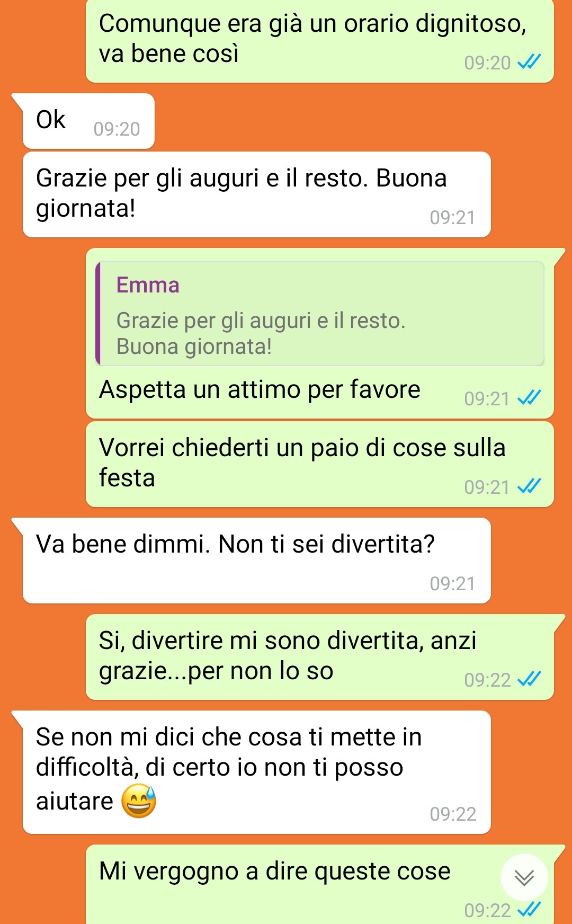Tap the sweat-smile emoji in message

point(139,801)
